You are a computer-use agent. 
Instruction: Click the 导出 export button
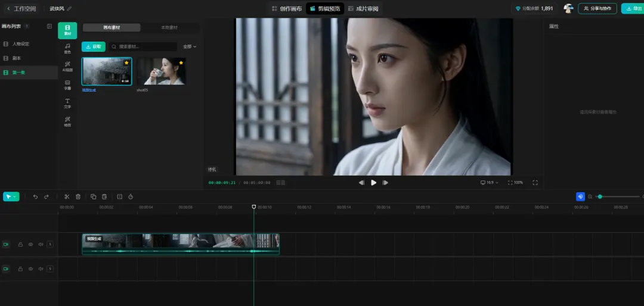click(633, 8)
